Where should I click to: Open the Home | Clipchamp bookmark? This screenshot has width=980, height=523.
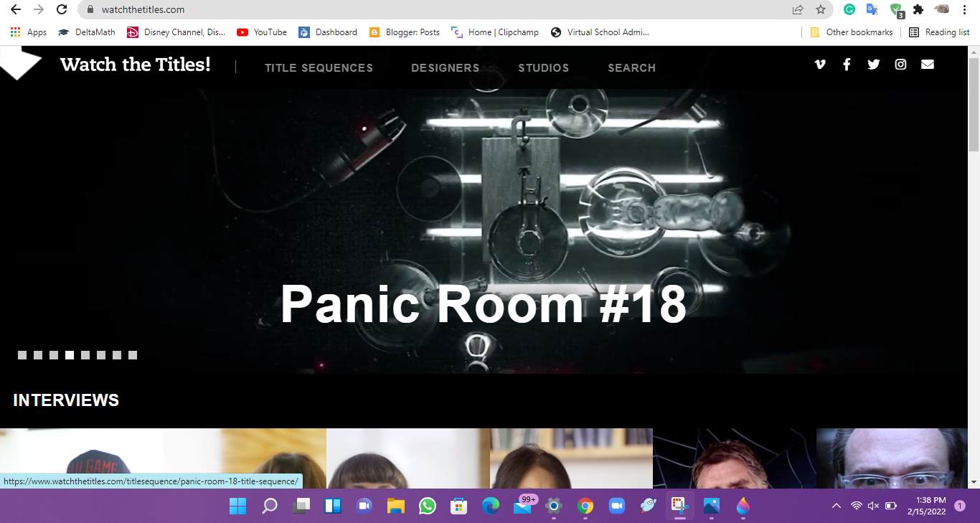click(x=496, y=32)
